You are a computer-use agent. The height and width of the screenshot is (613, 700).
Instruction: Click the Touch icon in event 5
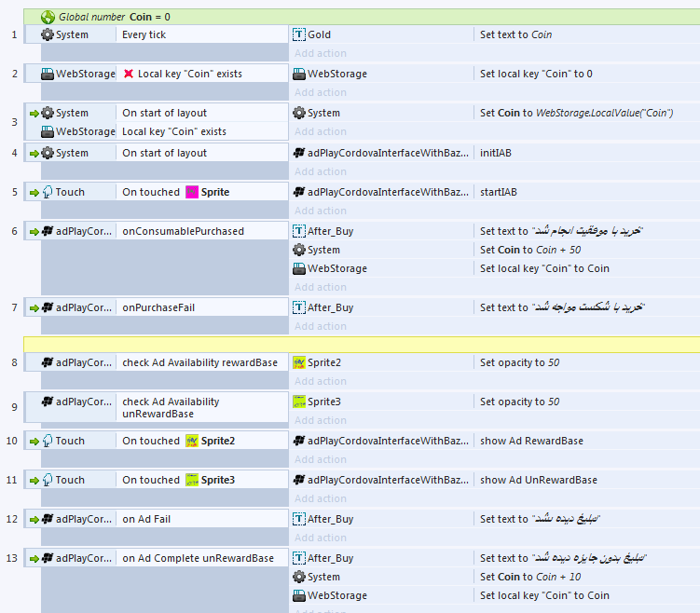click(x=48, y=192)
